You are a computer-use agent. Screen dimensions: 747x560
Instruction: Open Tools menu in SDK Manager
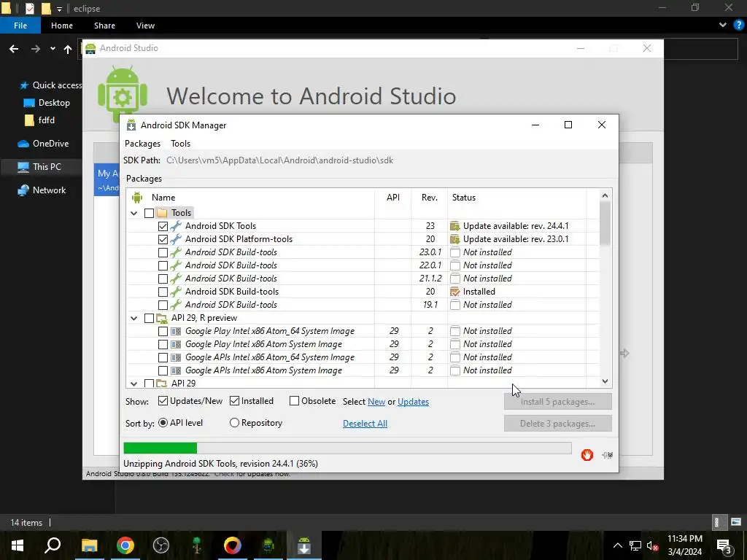pos(181,144)
